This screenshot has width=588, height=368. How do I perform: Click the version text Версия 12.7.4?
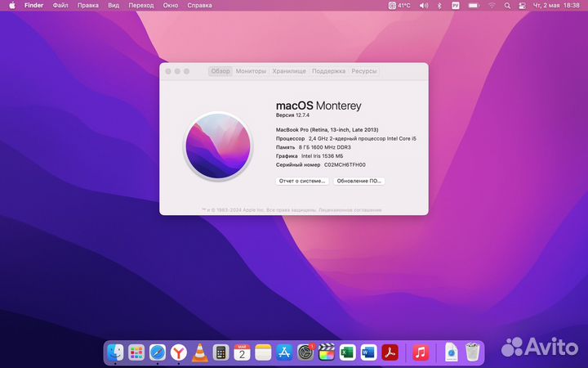tap(292, 115)
